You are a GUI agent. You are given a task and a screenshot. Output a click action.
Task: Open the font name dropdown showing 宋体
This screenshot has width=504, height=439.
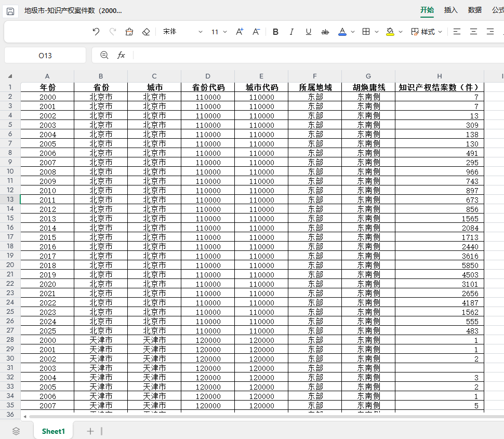[182, 32]
